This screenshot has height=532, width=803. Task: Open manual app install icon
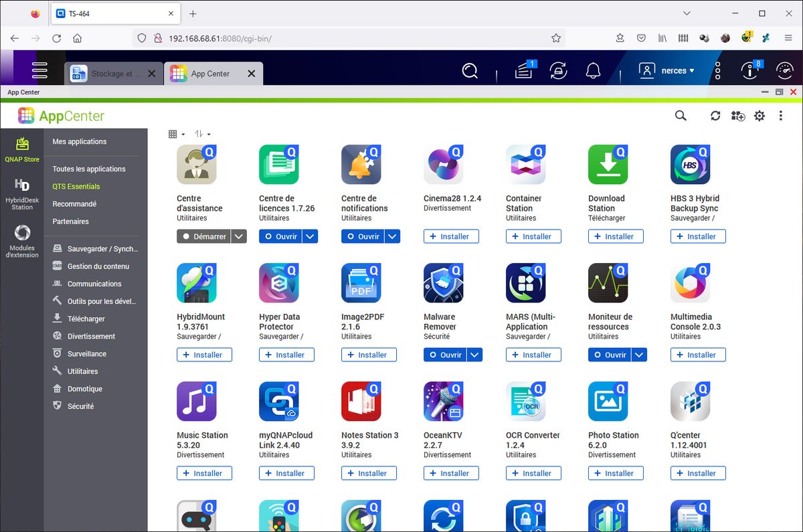[738, 116]
